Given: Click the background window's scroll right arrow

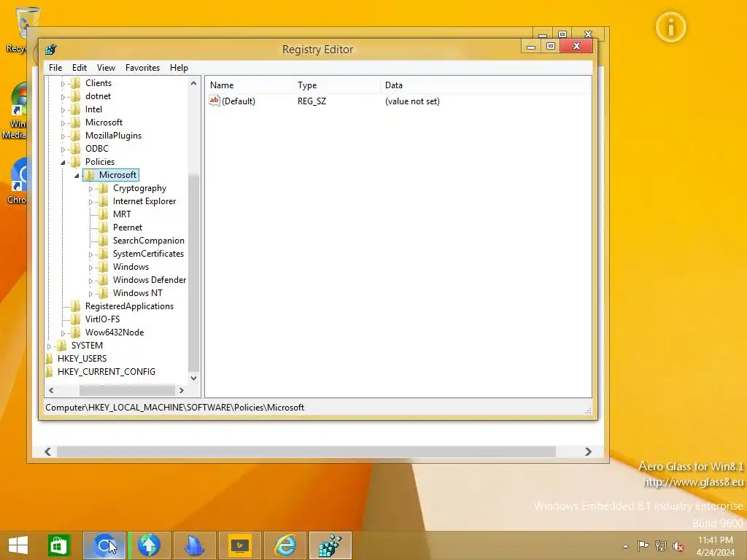Looking at the screenshot, I should 588,451.
